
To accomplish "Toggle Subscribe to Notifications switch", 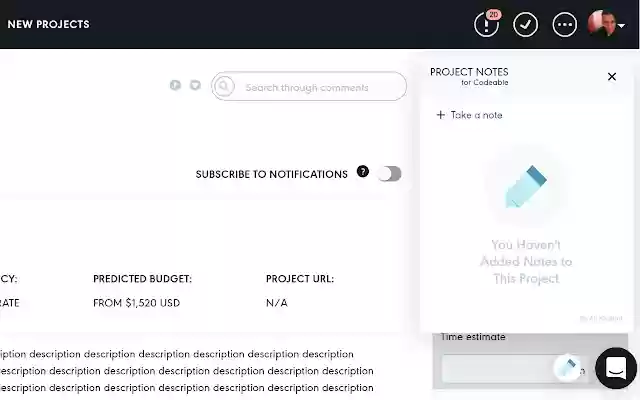I will 389,174.
